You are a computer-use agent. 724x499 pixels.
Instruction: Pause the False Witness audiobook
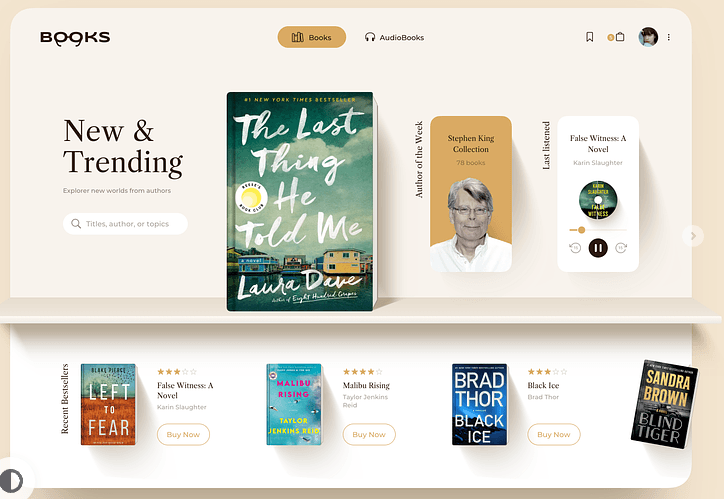pos(598,248)
